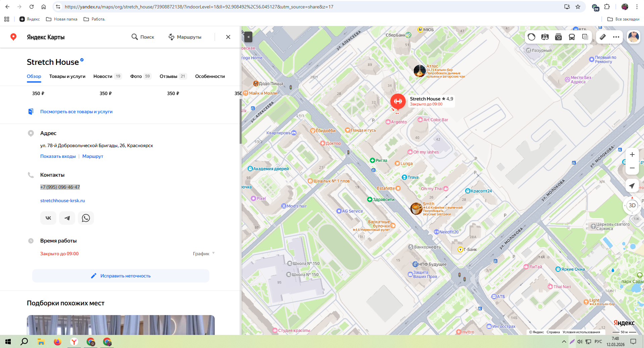The image size is (644, 348).
Task: Open the WhatsApp contact link
Action: pos(86,218)
